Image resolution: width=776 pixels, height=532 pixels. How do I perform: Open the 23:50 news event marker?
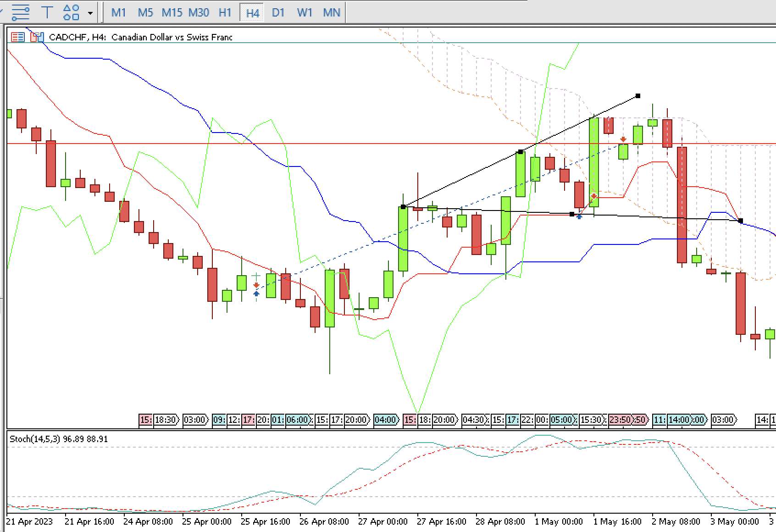point(620,419)
